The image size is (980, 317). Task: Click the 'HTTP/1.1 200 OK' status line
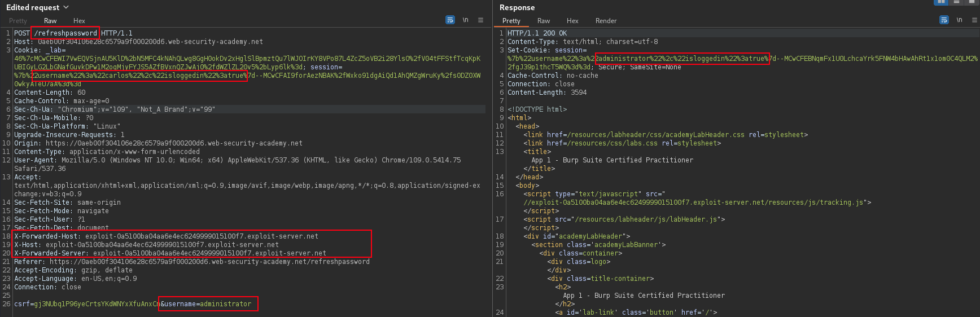pyautogui.click(x=537, y=33)
